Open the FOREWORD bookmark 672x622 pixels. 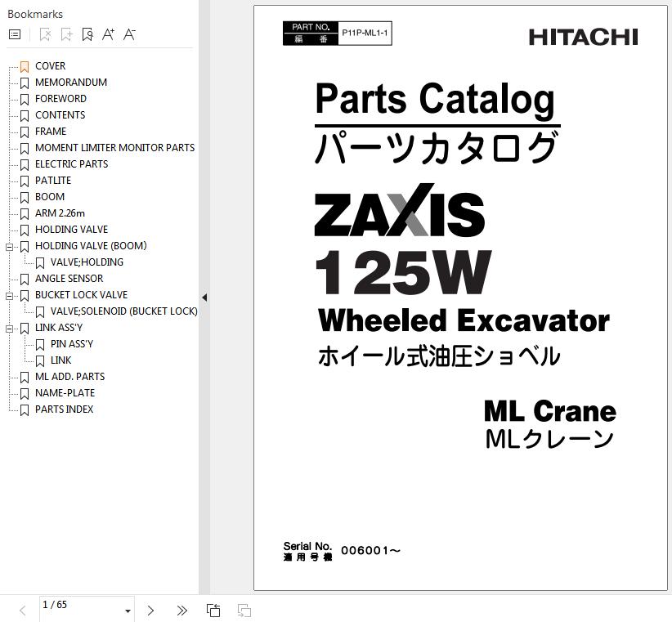60,99
